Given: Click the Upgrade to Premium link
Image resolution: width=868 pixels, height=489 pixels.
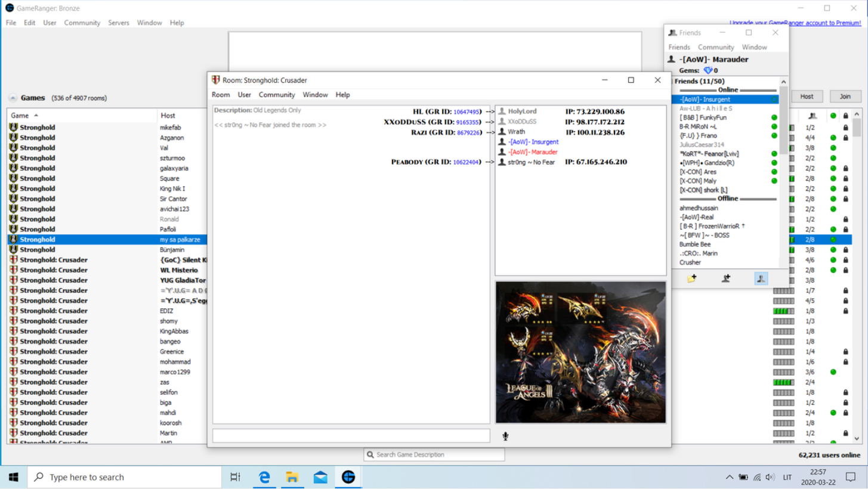Looking at the screenshot, I should pos(795,23).
